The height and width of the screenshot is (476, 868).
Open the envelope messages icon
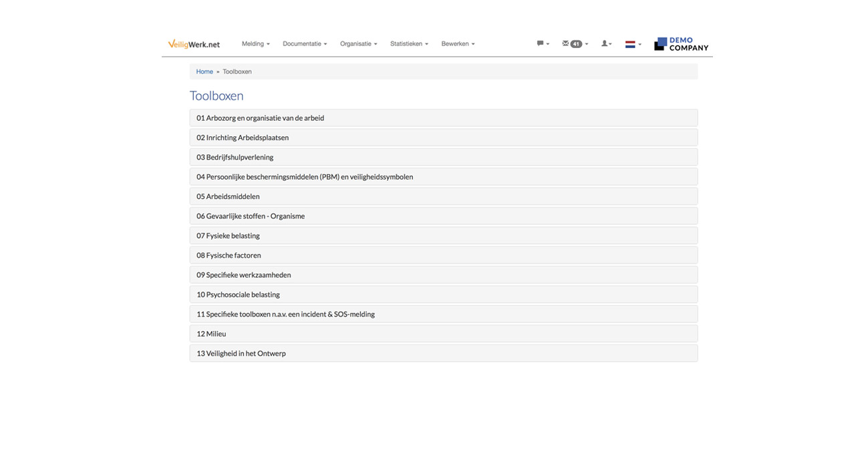point(565,44)
